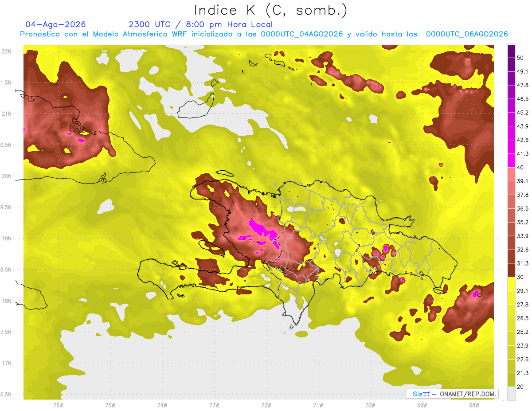Click the colorbar value "36.5"
The image size is (532, 411).
tap(523, 209)
